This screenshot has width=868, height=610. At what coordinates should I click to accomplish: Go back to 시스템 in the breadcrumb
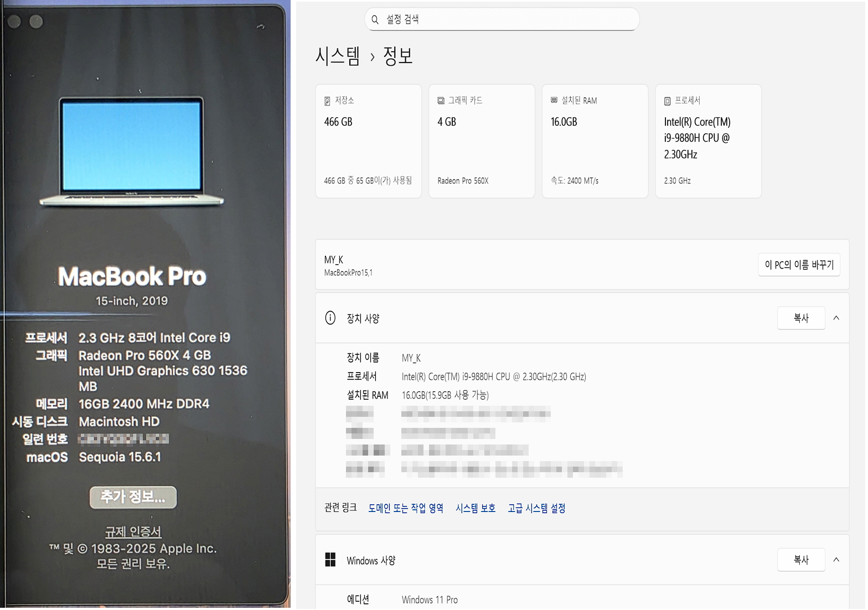338,56
